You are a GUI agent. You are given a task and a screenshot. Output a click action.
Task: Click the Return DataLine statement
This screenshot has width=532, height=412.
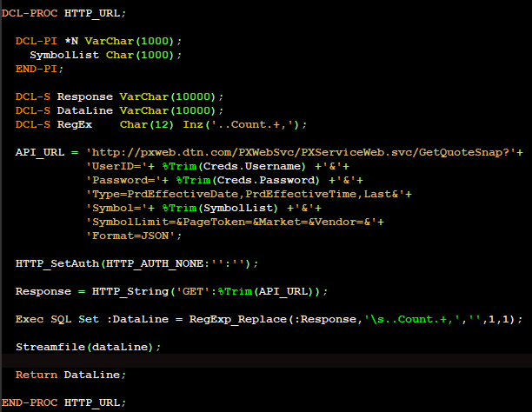click(70, 375)
